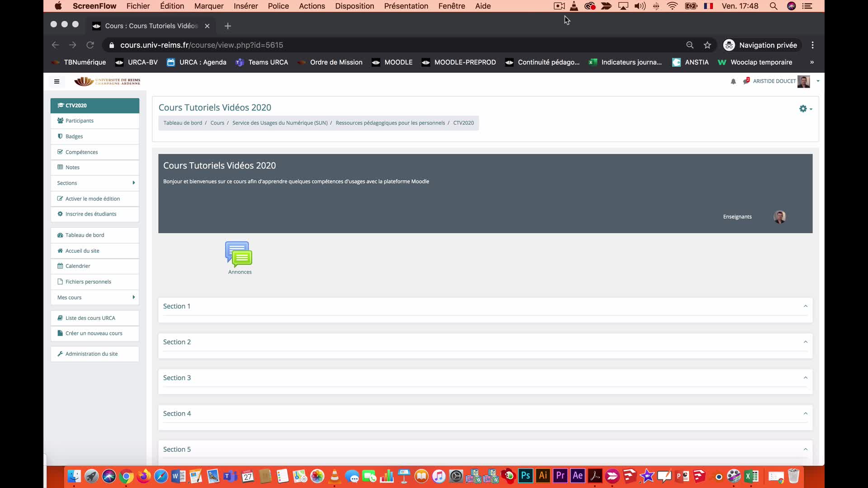Open Calendrier in the sidebar
The image size is (868, 488).
pos(95,266)
